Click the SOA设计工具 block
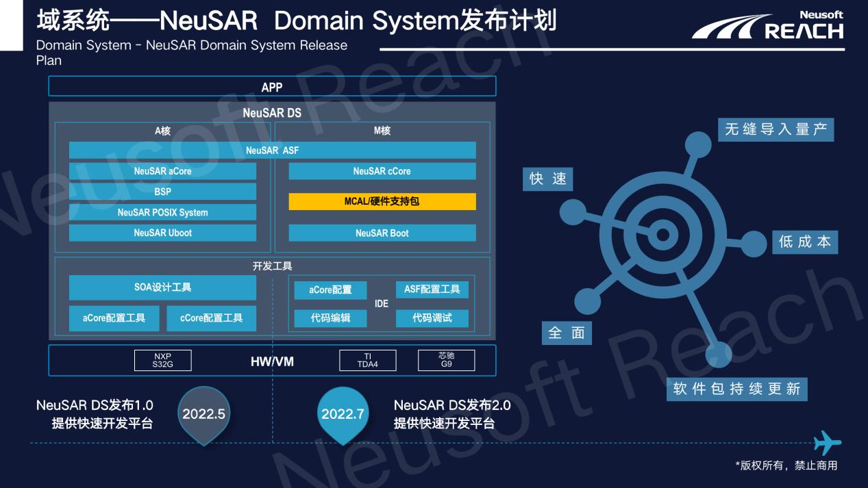The width and height of the screenshot is (868, 488). [x=162, y=287]
